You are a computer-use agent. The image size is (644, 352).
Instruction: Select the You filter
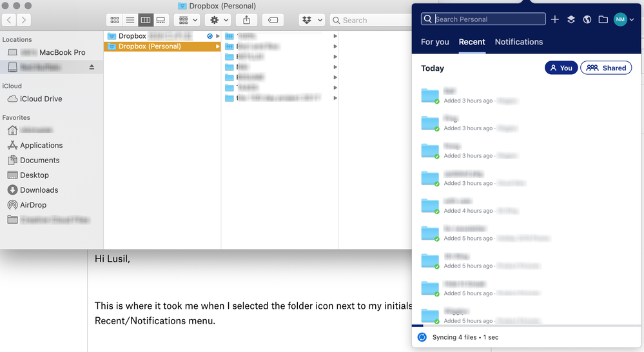[x=561, y=68]
